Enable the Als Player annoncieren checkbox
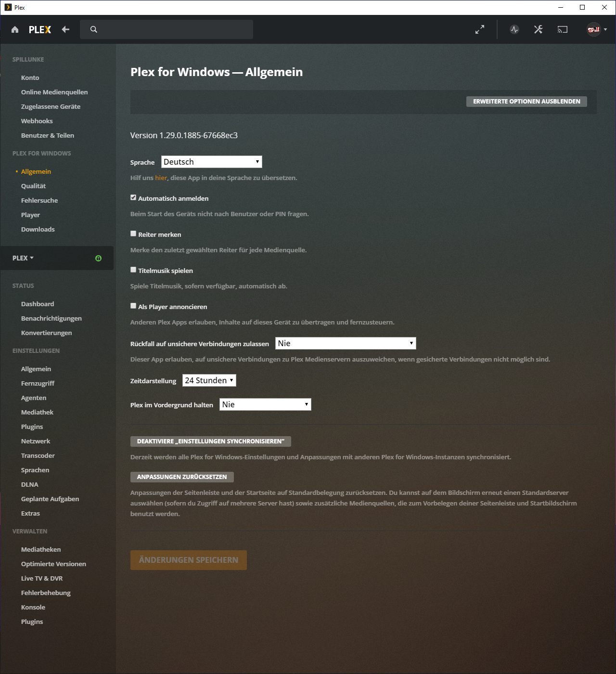Image resolution: width=616 pixels, height=674 pixels. 133,306
